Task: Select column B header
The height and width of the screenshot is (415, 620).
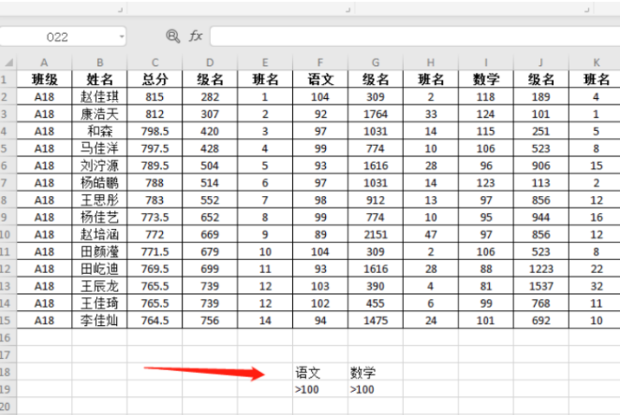Action: (100, 62)
